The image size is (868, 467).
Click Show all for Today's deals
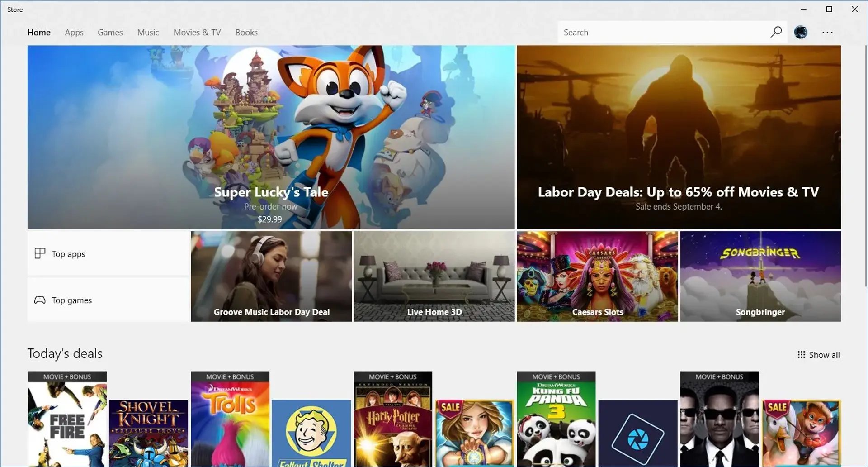(819, 355)
